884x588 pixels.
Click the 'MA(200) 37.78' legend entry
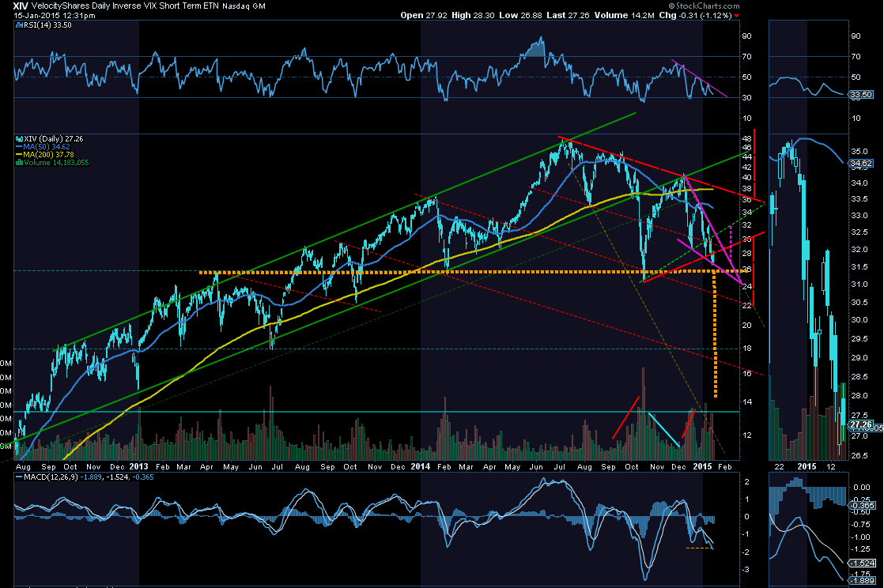point(48,154)
